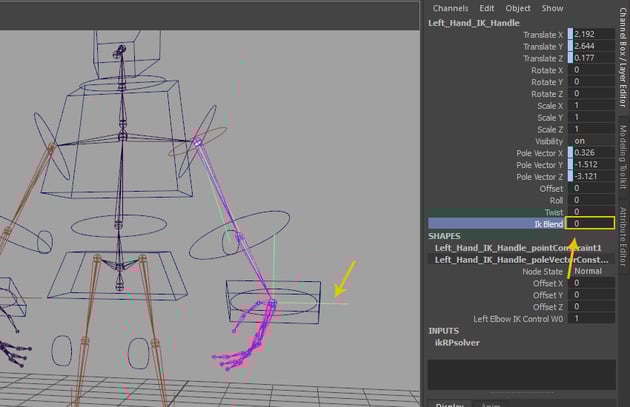Screen dimensions: 630x407
Task: Click the Offset value field above Roll
Action: point(591,188)
